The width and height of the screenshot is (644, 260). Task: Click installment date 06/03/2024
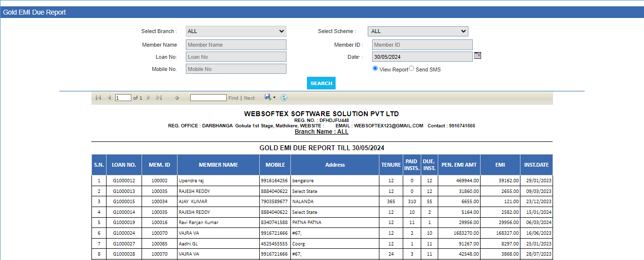click(539, 223)
